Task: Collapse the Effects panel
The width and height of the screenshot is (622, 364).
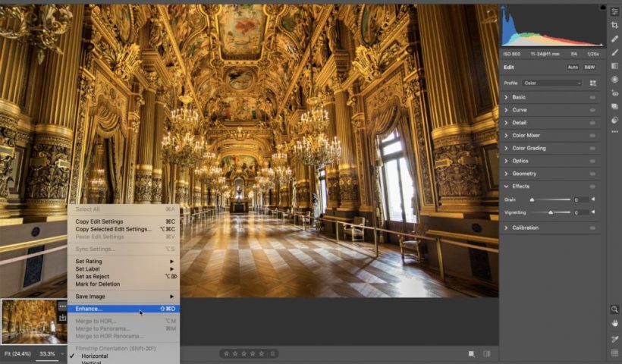Action: point(520,187)
